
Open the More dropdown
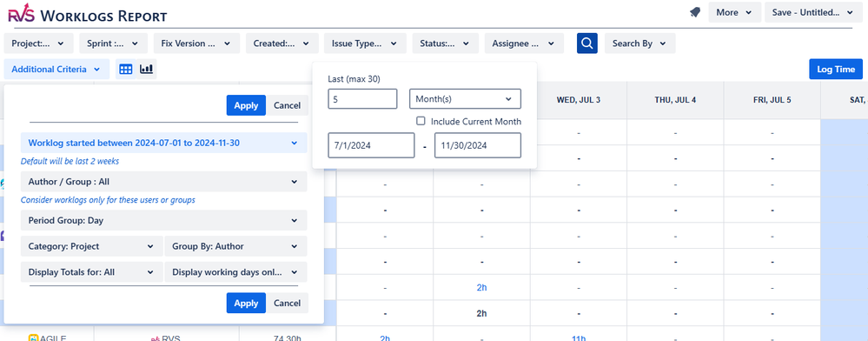click(733, 12)
